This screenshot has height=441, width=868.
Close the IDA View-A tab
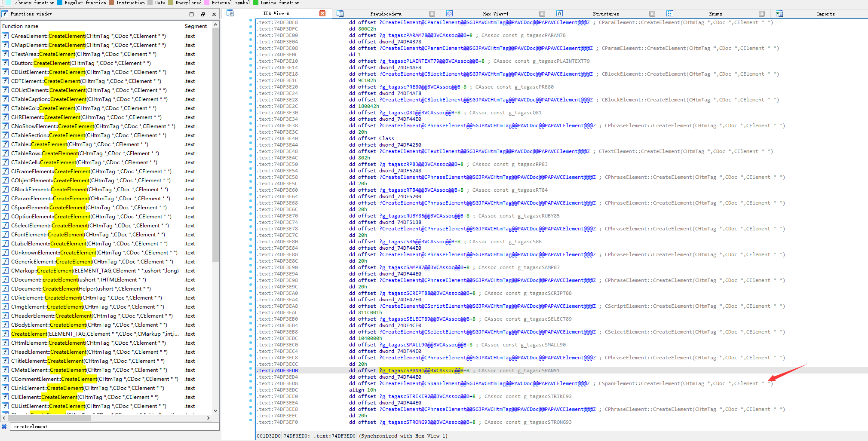click(322, 14)
